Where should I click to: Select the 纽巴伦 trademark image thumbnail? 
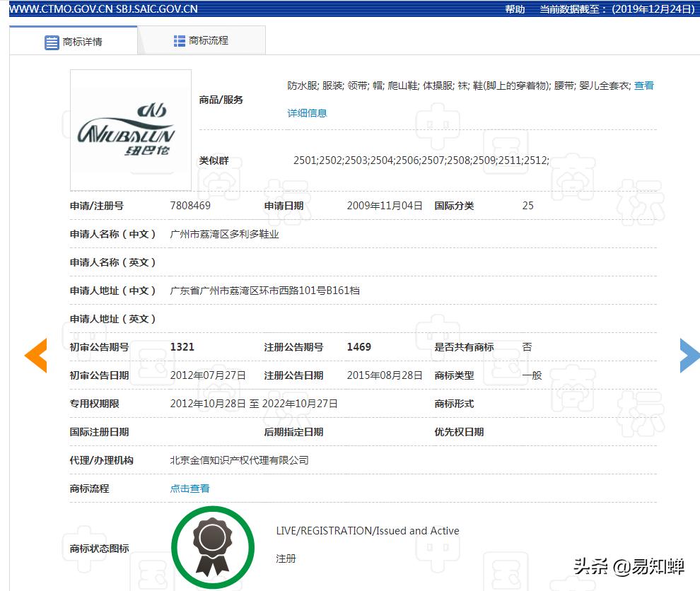click(x=130, y=130)
